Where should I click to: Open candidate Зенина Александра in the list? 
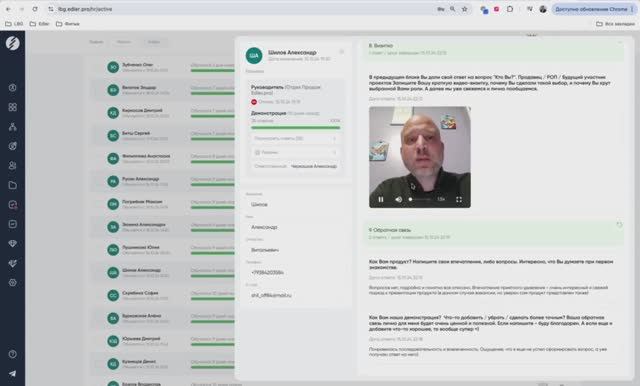[163, 227]
